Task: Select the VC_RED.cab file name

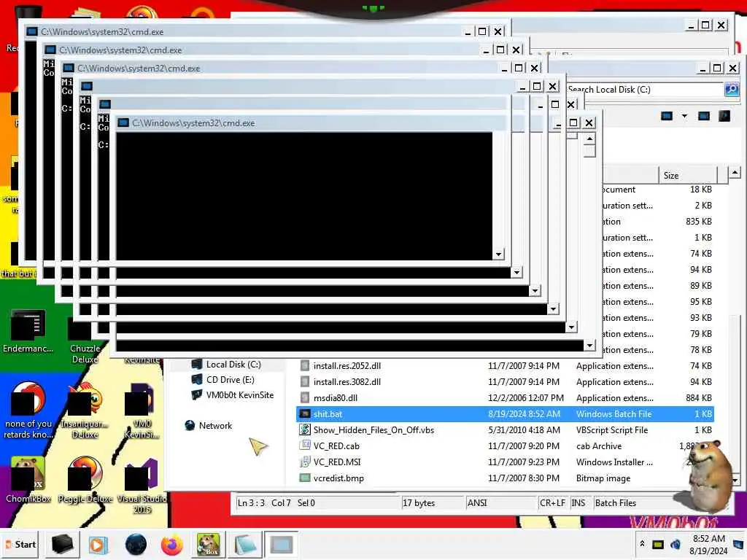Action: (x=336, y=446)
